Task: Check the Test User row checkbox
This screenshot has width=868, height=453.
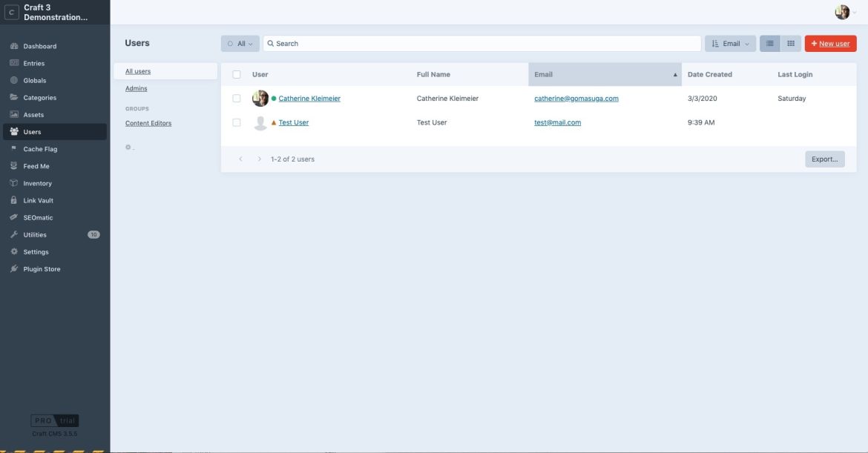Action: 236,122
